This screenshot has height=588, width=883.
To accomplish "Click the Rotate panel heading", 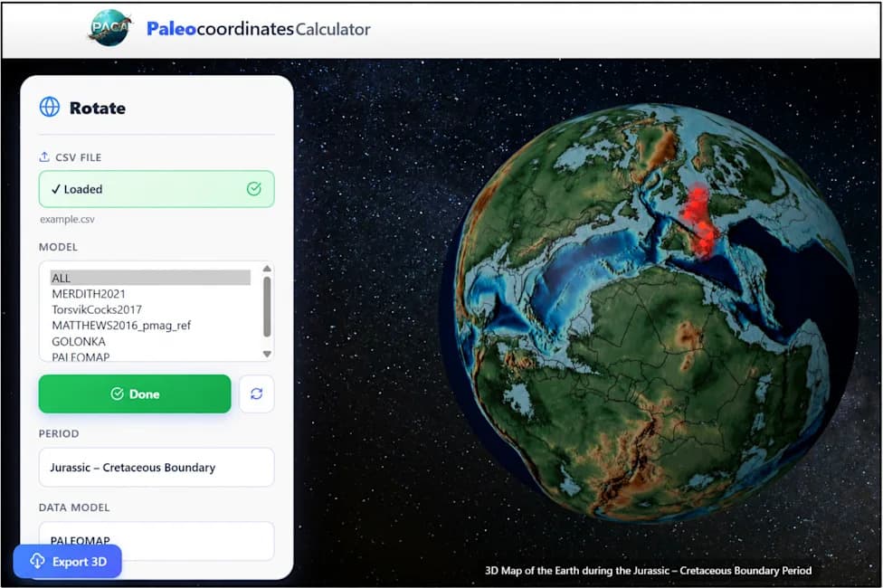I will click(98, 108).
